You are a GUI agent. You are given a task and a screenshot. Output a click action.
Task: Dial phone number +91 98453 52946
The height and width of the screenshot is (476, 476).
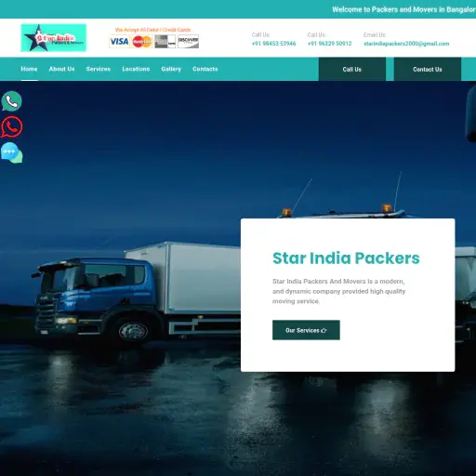click(273, 44)
